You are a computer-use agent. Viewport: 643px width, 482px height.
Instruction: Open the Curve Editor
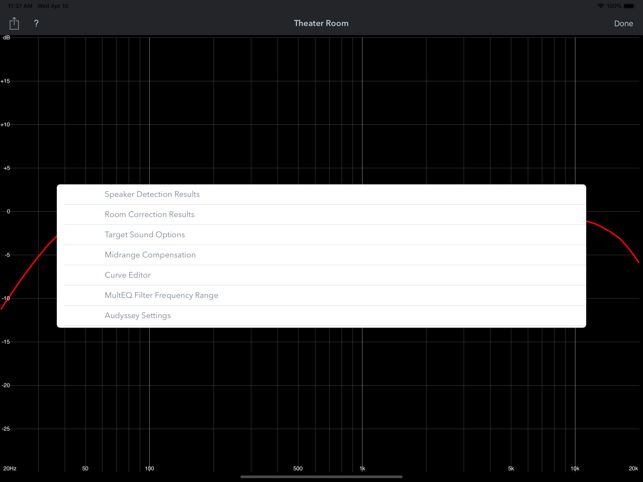pos(321,275)
